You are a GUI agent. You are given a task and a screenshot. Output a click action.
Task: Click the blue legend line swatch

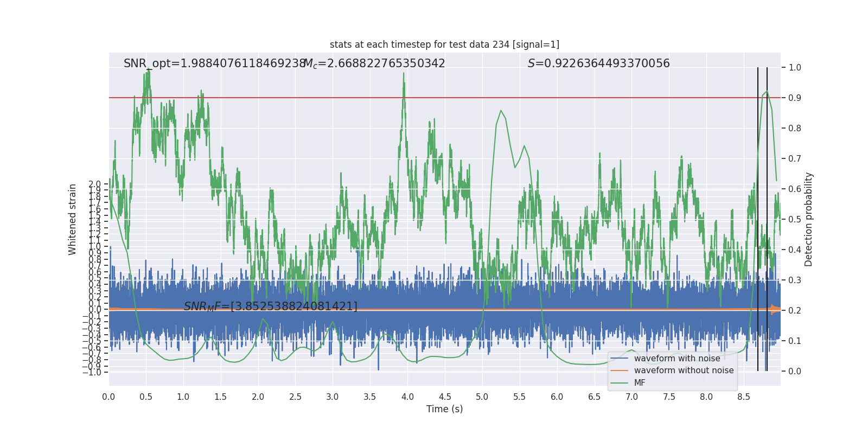point(619,359)
